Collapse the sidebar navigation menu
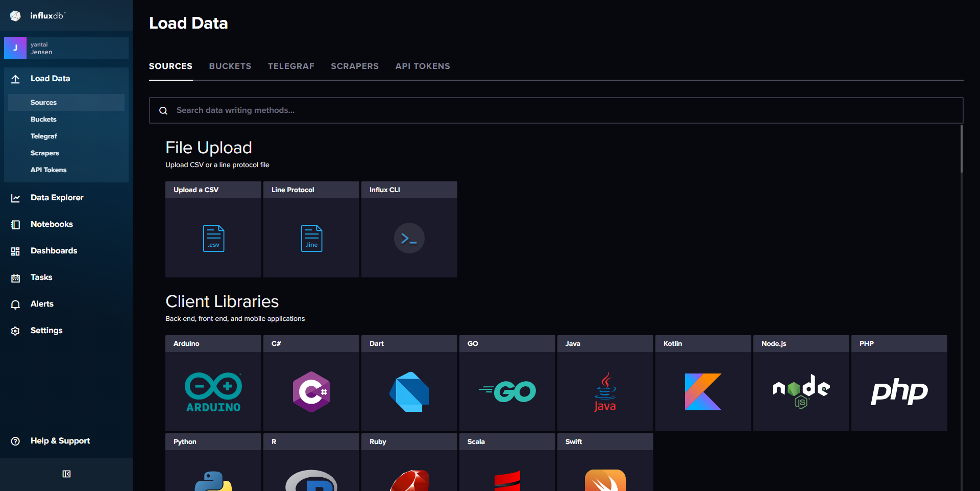Viewport: 980px width, 491px height. (66, 474)
